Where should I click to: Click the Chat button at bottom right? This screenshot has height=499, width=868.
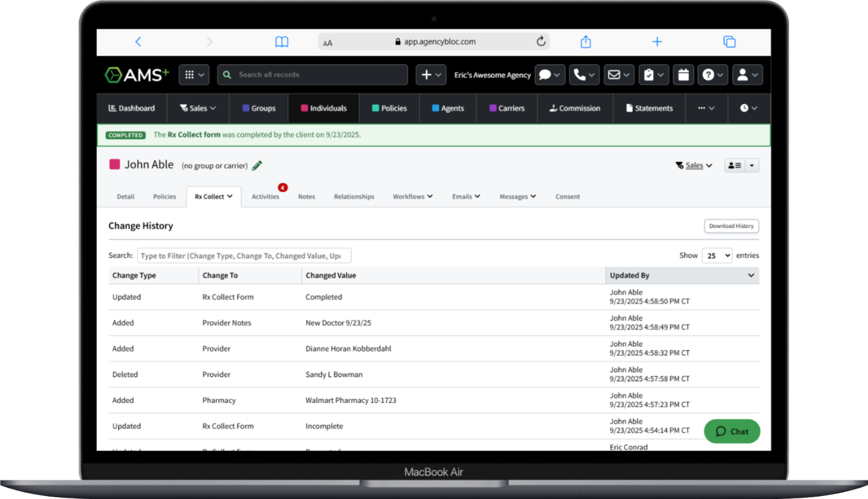coord(732,431)
